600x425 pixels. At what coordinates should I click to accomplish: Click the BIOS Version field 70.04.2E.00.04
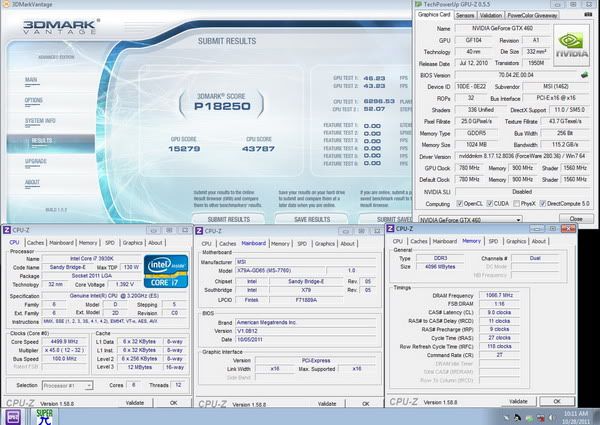click(x=516, y=75)
